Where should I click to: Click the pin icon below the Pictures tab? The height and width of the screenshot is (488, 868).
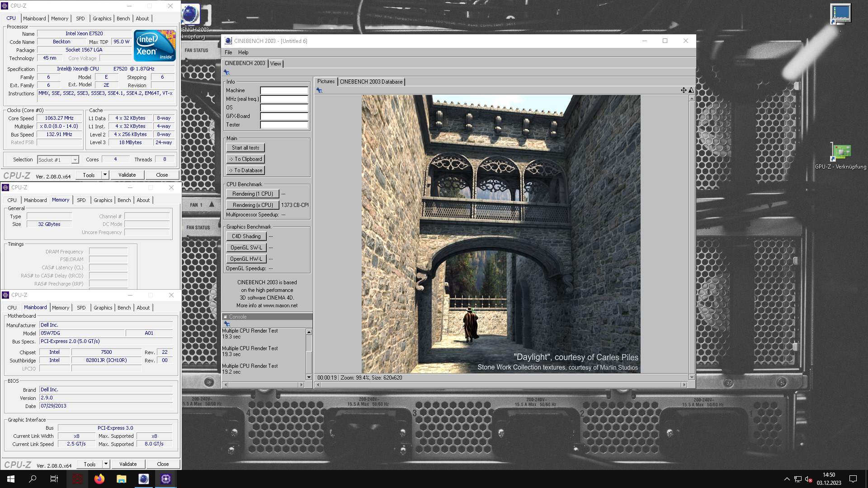coord(319,90)
